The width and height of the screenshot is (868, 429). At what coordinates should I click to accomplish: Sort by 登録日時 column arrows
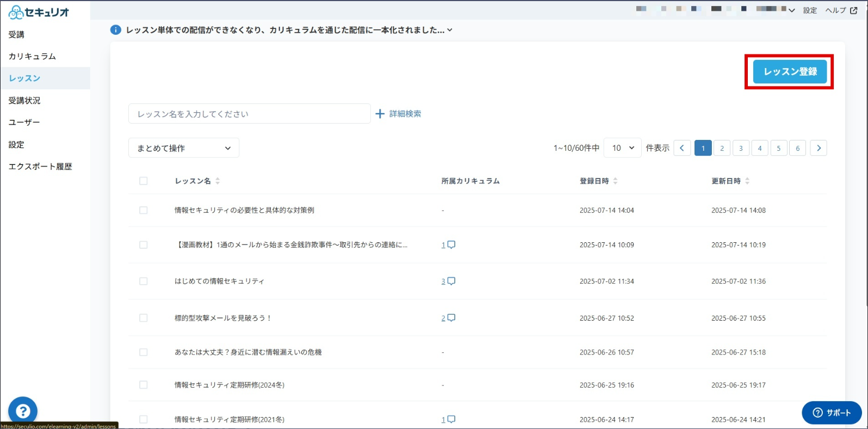[615, 181]
